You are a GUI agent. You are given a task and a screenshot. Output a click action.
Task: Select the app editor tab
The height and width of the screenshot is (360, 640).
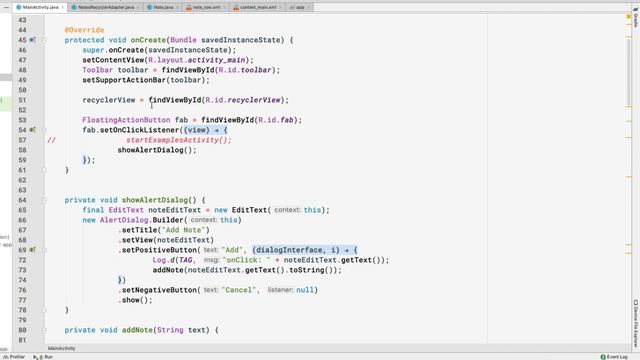pos(300,7)
